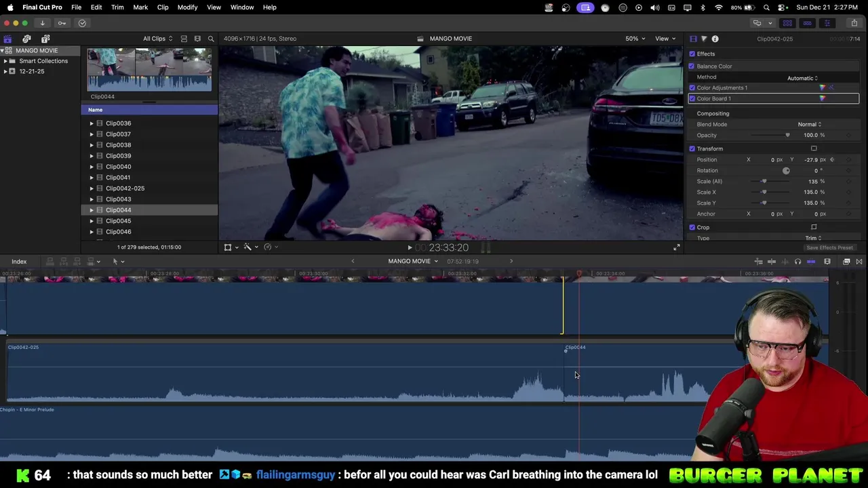Adjust the Scale X slider
Screen dimensions: 868x488
(764, 192)
